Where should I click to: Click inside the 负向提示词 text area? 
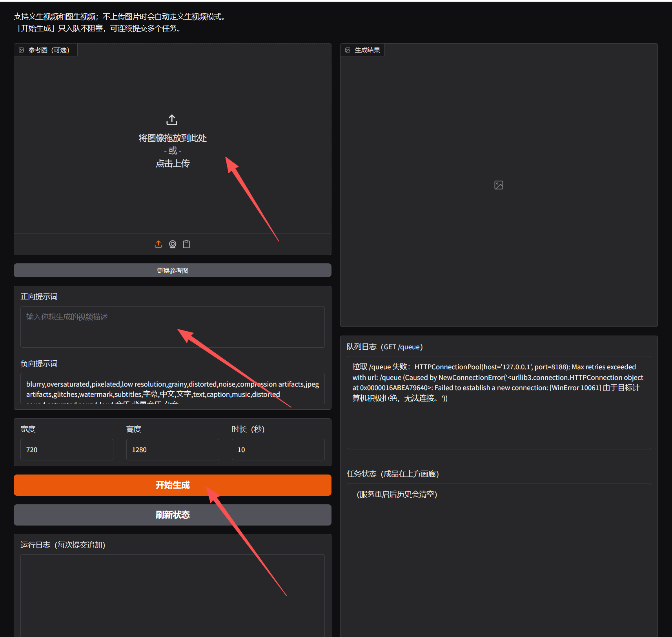click(x=173, y=389)
